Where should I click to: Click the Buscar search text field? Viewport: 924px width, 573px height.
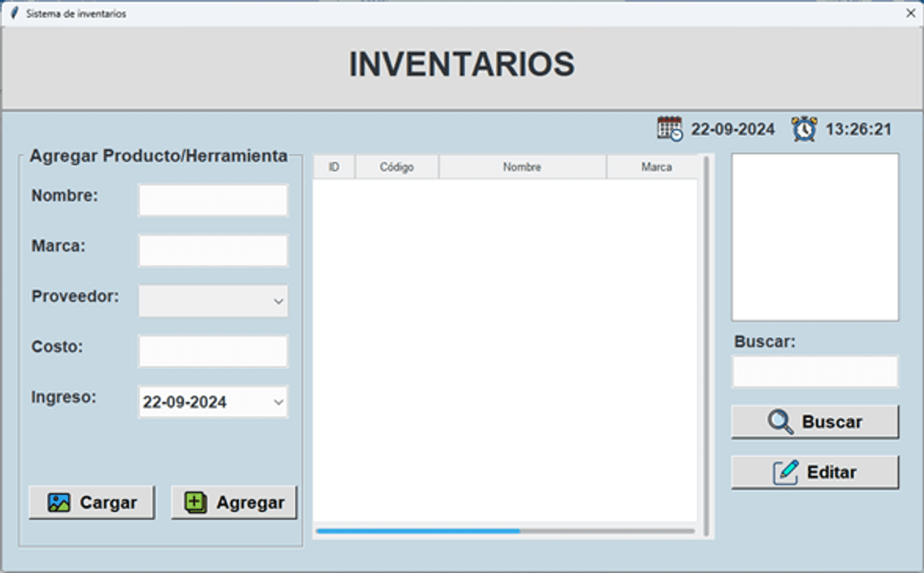click(815, 372)
